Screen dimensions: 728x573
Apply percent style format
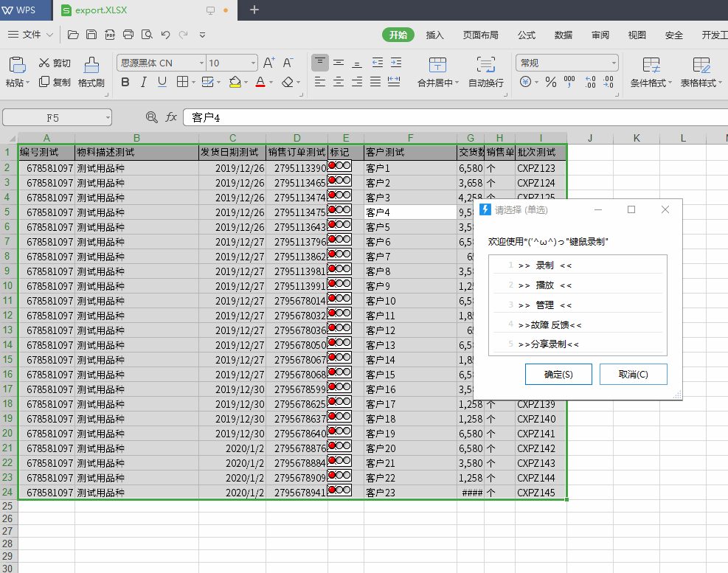coord(551,82)
